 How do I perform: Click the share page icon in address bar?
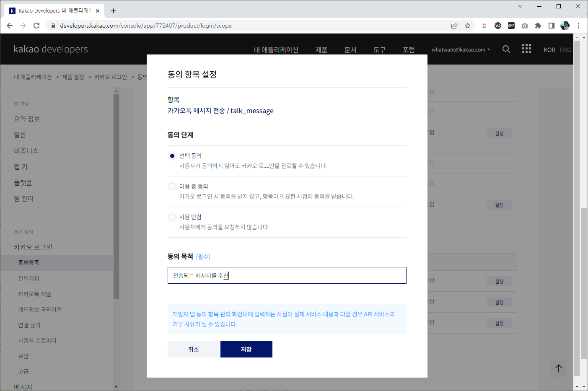point(454,26)
